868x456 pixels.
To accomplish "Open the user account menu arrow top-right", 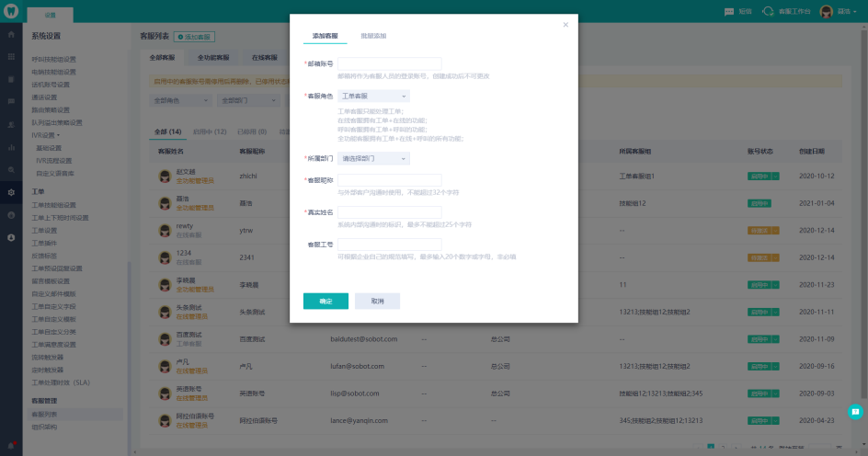I will pyautogui.click(x=855, y=12).
